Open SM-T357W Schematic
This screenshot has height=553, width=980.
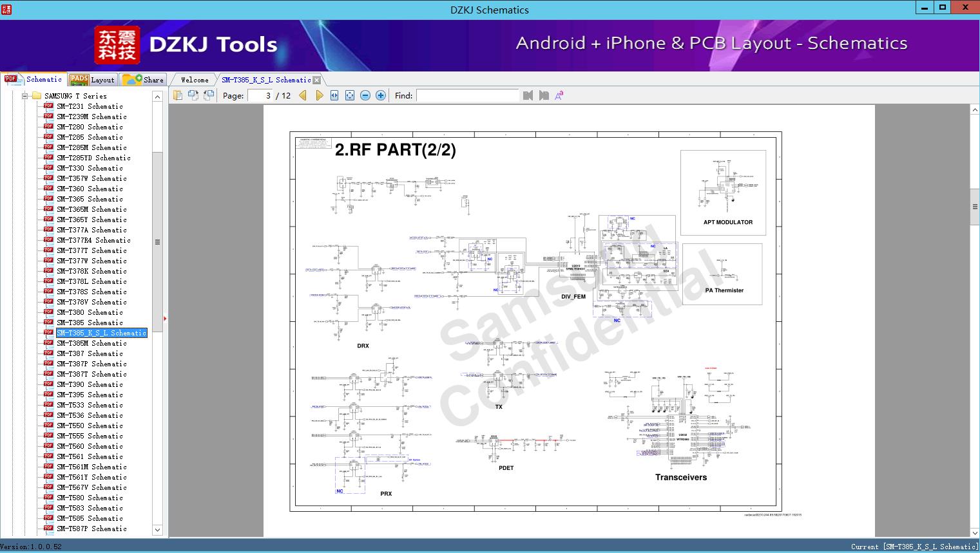coord(91,178)
